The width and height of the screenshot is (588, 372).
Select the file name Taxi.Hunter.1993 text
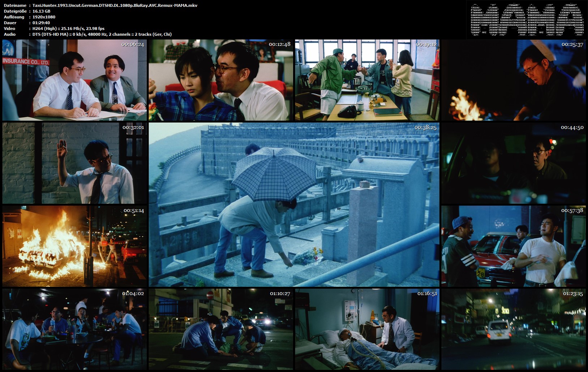(115, 5)
